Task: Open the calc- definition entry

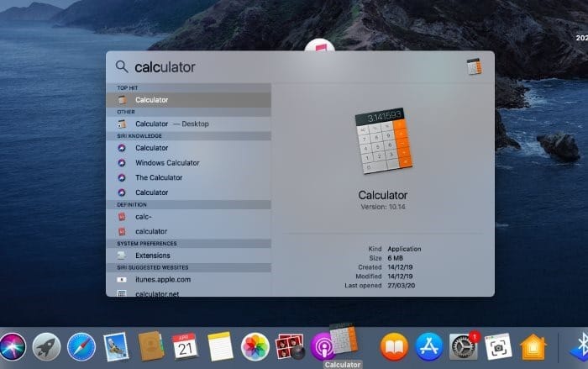Action: 188,217
